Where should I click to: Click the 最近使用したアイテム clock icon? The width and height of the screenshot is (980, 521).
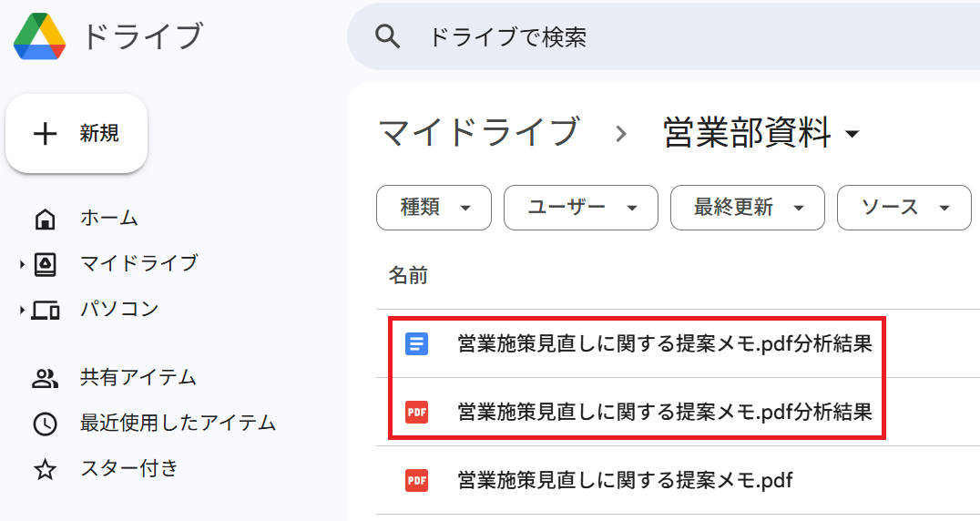[45, 424]
